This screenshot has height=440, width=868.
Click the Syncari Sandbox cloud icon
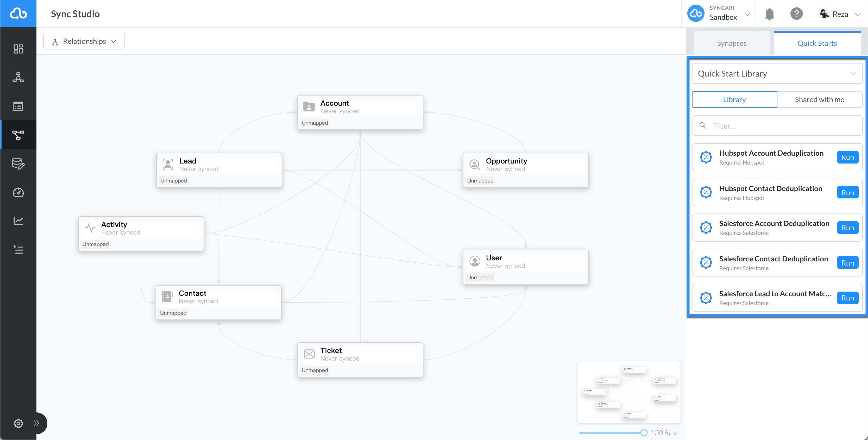coord(696,14)
